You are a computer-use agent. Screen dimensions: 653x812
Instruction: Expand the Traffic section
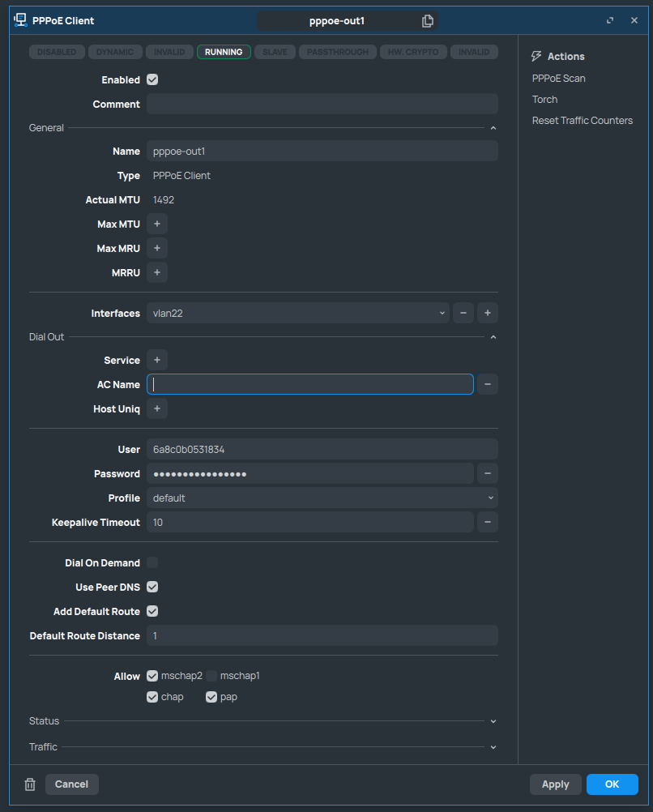493,747
